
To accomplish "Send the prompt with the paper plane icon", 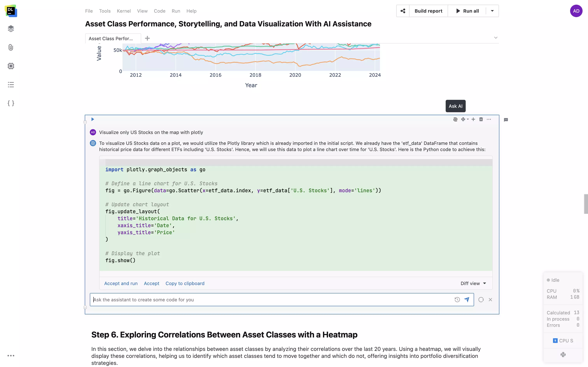I will coord(466,299).
